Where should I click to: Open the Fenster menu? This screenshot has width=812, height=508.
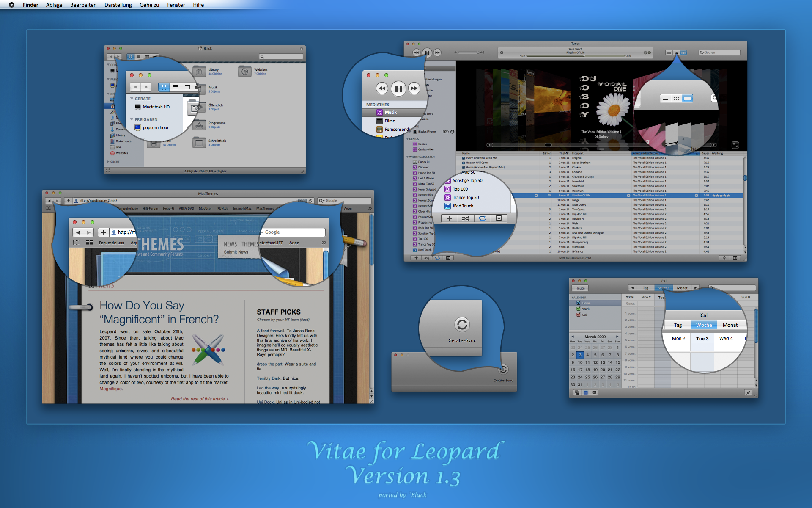[176, 5]
